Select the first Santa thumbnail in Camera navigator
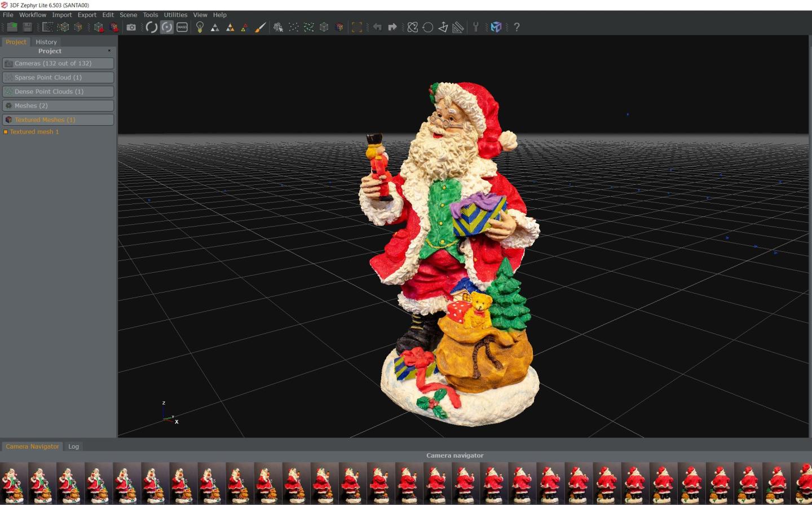Viewport: 812px width, 505px height. coord(13,483)
